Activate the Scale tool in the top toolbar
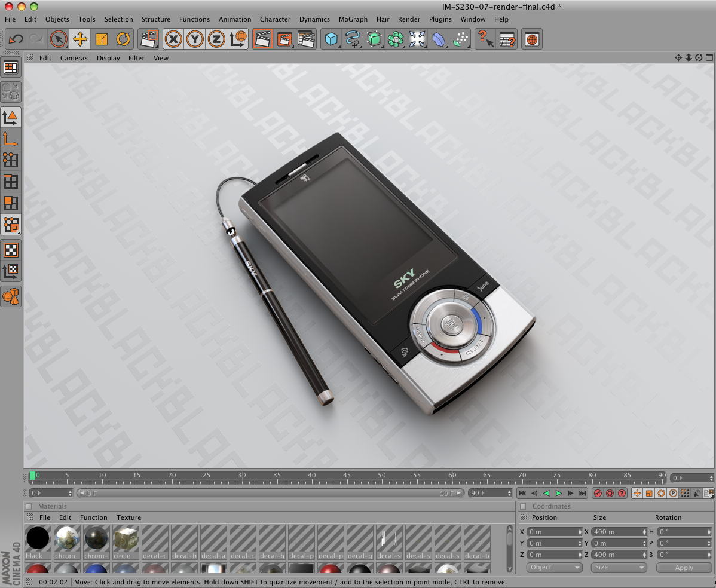716x588 pixels. [102, 39]
